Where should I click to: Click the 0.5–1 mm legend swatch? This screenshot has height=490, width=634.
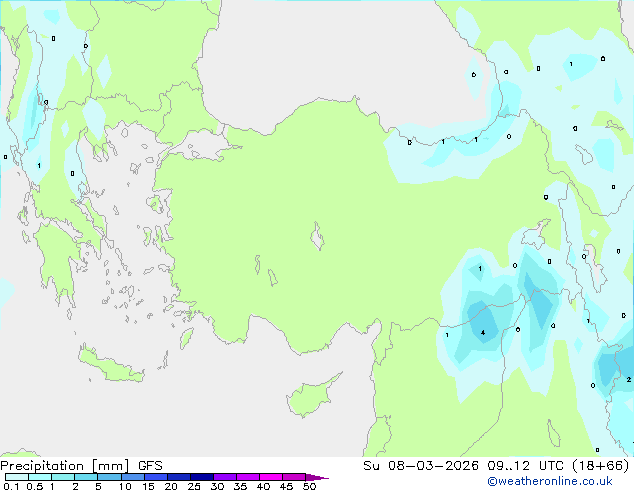(x=40, y=477)
